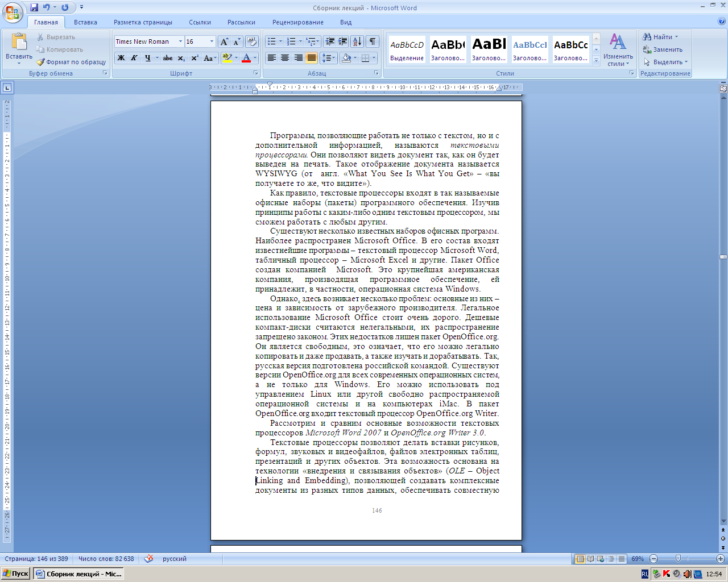Open font name dropdown Times New Roman

(180, 41)
